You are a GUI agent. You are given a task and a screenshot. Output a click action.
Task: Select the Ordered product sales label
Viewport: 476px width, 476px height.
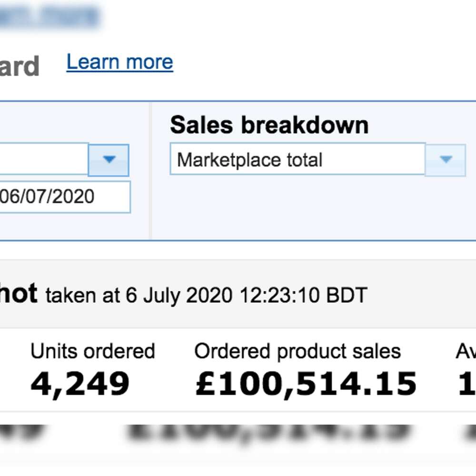tap(297, 351)
